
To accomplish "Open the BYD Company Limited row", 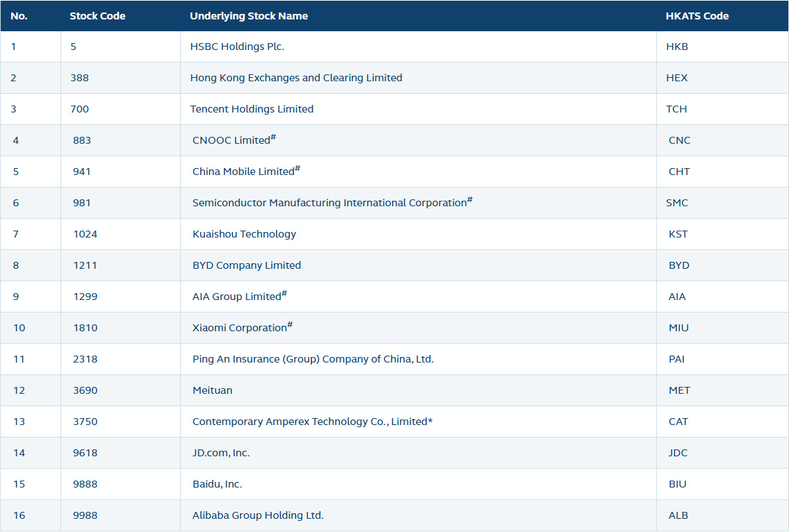I will click(247, 265).
